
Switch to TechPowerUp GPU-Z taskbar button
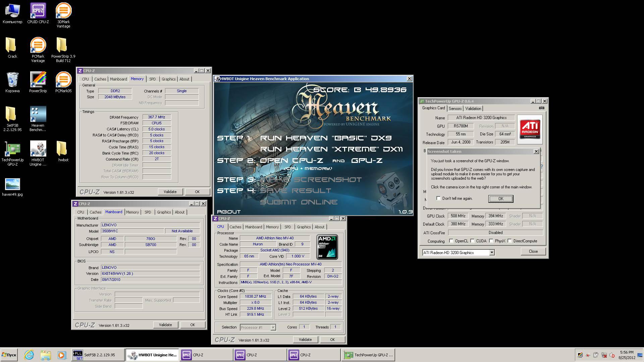pos(369,355)
